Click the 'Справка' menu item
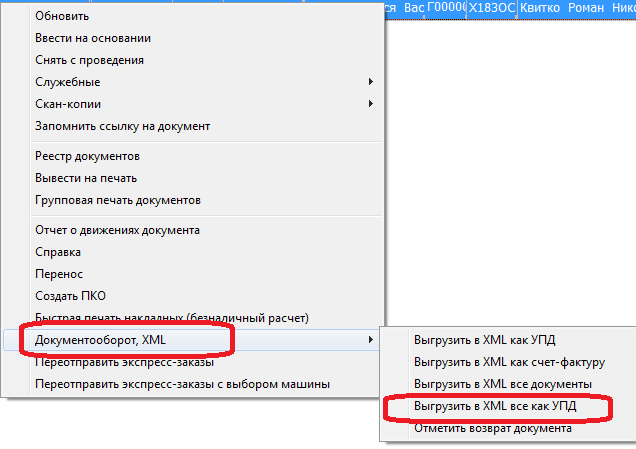636x449 pixels. tap(58, 252)
